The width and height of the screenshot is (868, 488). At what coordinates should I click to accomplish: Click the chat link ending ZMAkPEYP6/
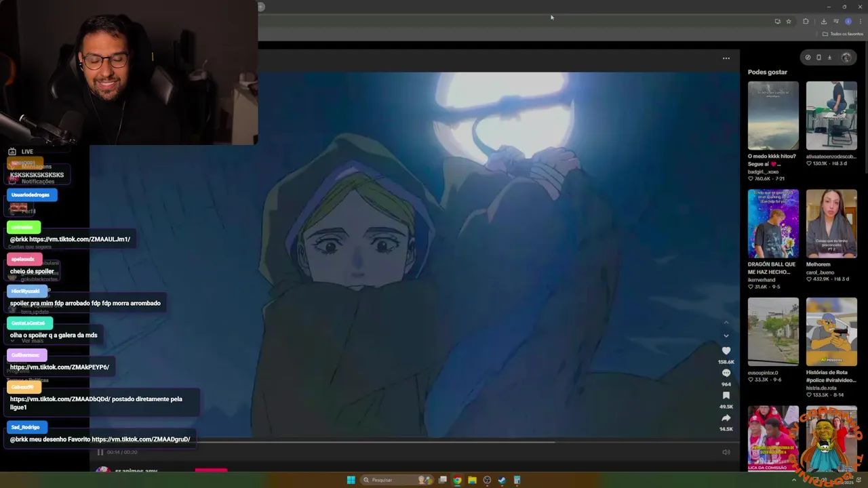coord(60,367)
